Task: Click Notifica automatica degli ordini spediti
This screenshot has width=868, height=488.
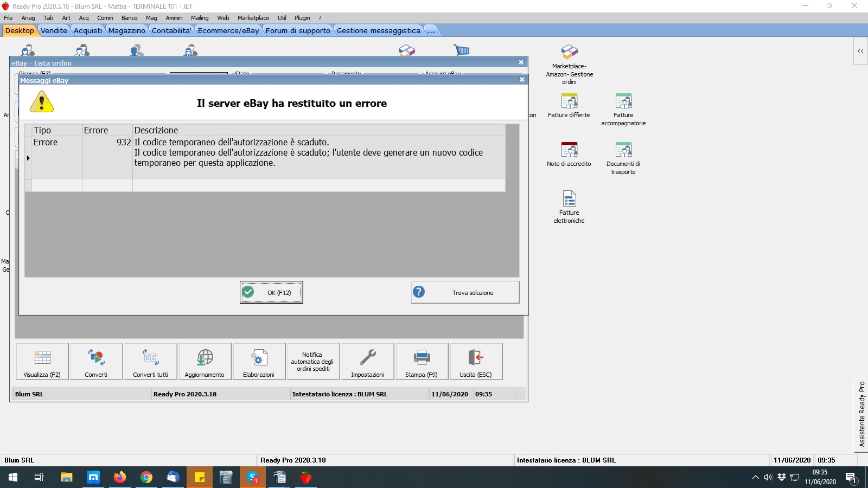Action: tap(314, 361)
